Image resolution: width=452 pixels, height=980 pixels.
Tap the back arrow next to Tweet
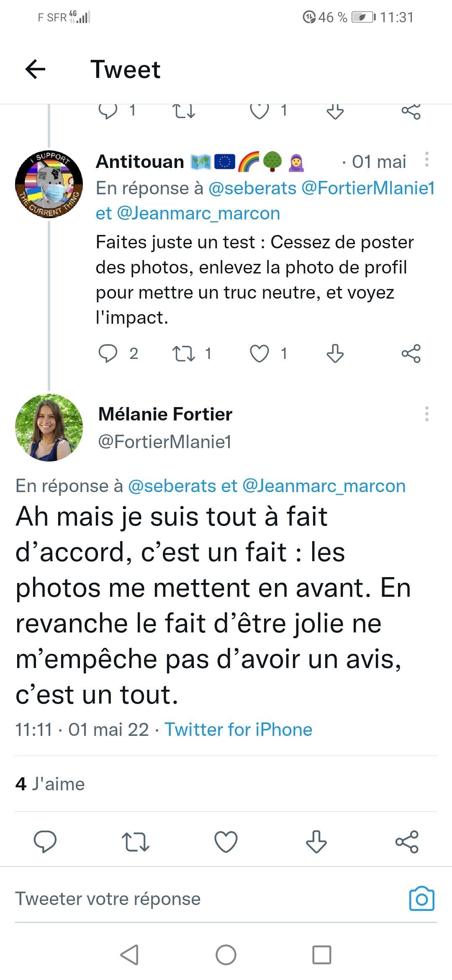pyautogui.click(x=36, y=69)
